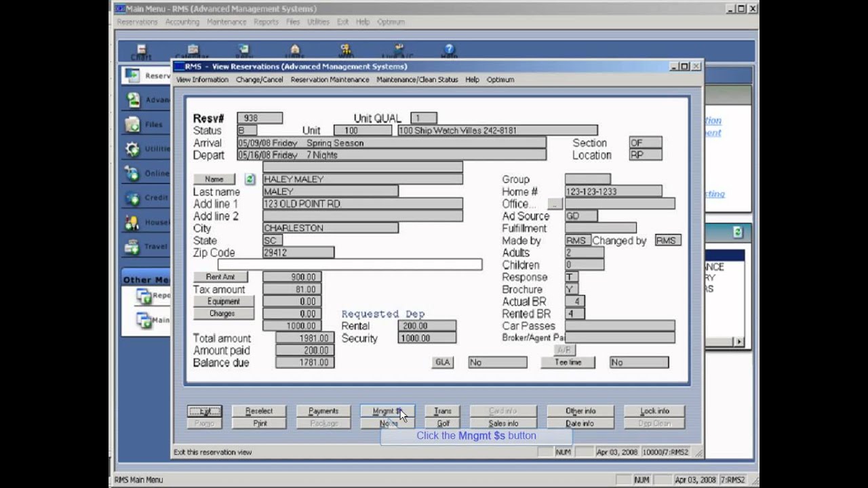
Task: Select Online globe icon in sidebar
Action: coord(132,173)
